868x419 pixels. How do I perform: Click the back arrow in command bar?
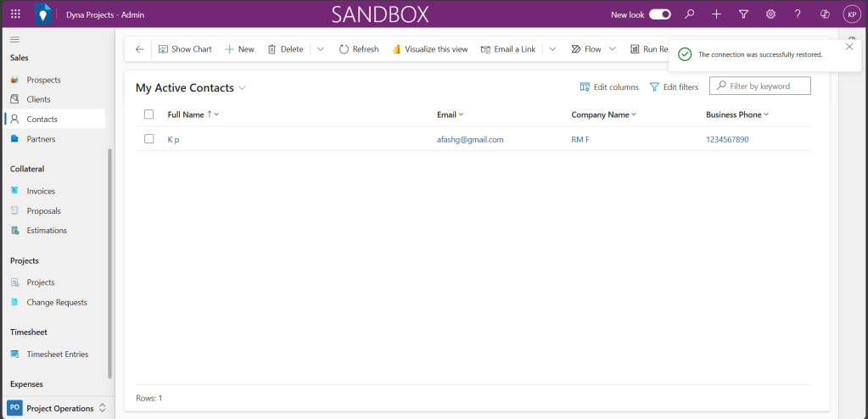pyautogui.click(x=140, y=49)
